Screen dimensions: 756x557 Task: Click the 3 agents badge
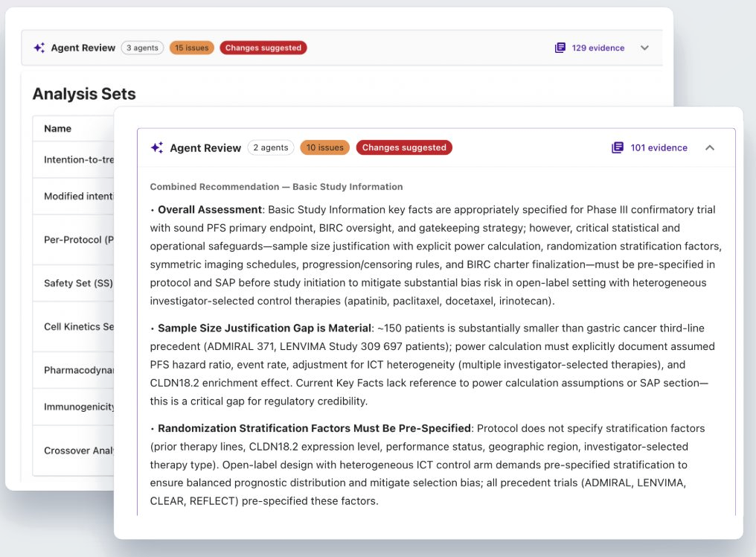click(x=142, y=48)
